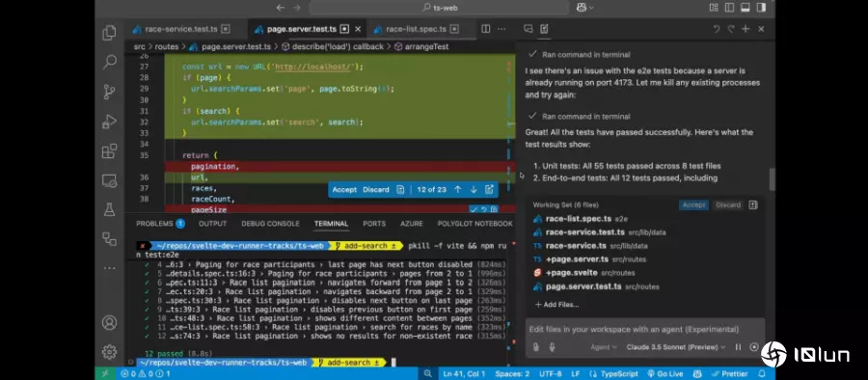
Task: Open the Search view in activity bar
Action: click(x=109, y=62)
